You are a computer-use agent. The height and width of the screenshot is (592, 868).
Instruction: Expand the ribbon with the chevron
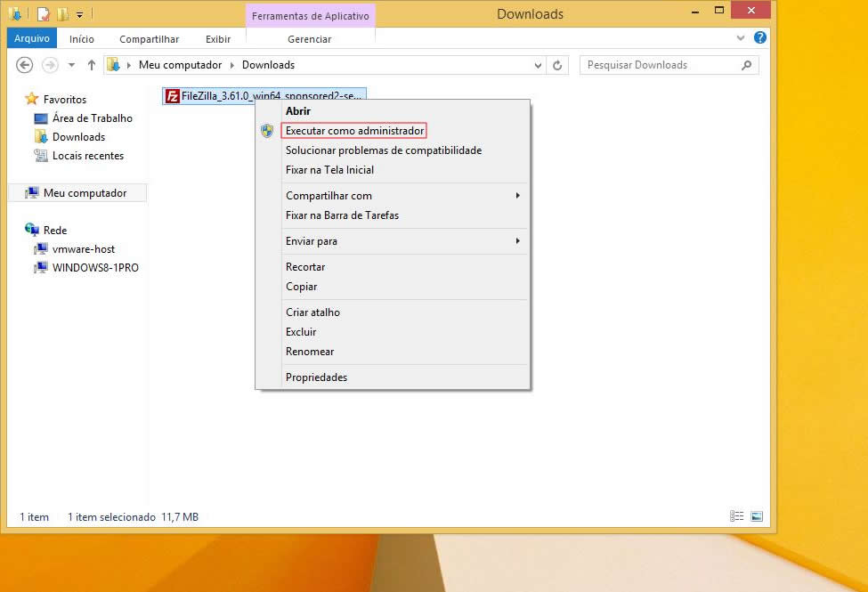coord(741,39)
